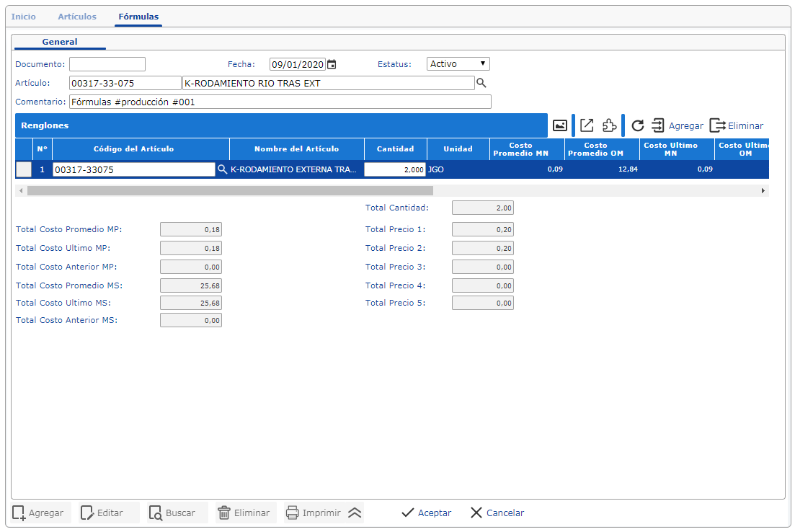Open the Estatus dropdown showing Activo
Viewport: 795px width, 532px height.
pyautogui.click(x=458, y=64)
